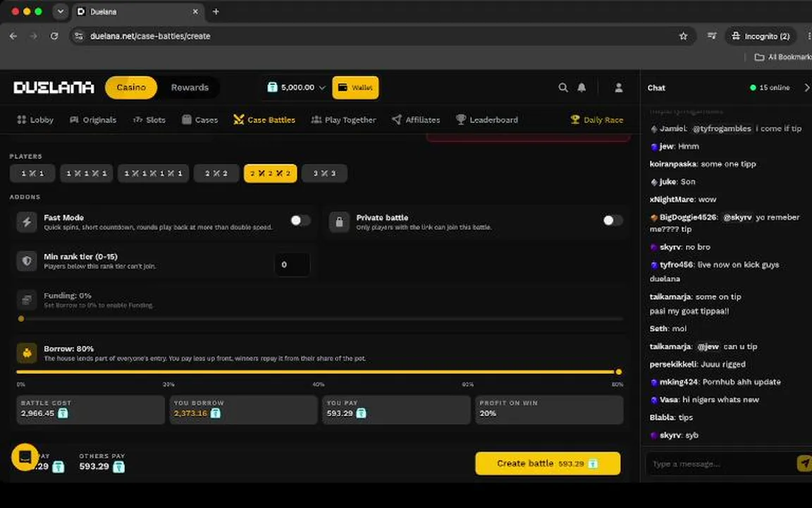Open Leaderboard page

tap(487, 120)
